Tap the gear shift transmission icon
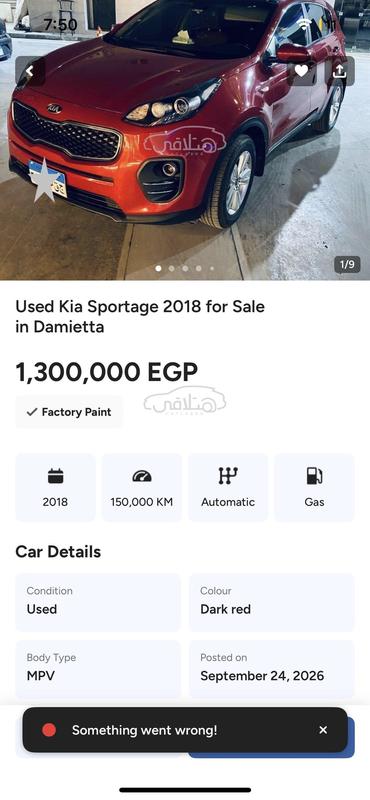Screen dimensions: 370x800 (x=228, y=476)
